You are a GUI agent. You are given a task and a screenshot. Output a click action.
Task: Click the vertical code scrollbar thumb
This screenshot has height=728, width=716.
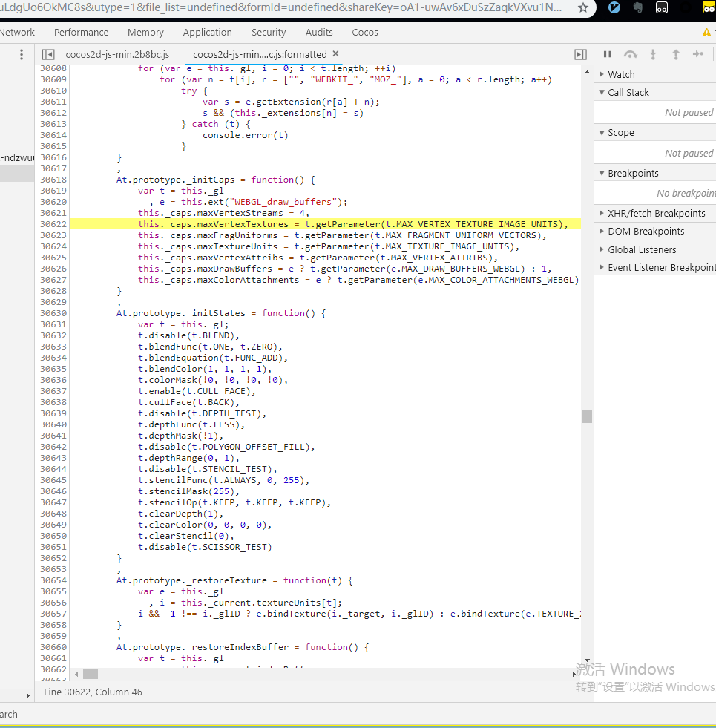click(587, 416)
